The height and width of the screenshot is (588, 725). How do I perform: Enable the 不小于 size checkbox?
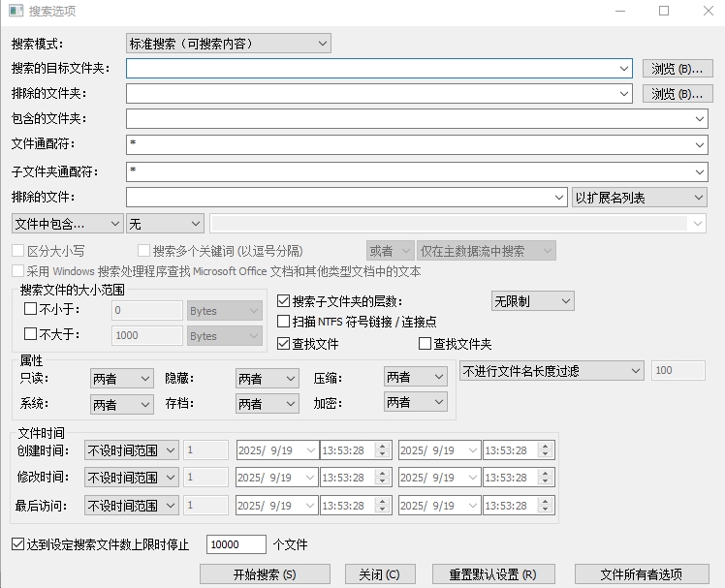coord(30,310)
